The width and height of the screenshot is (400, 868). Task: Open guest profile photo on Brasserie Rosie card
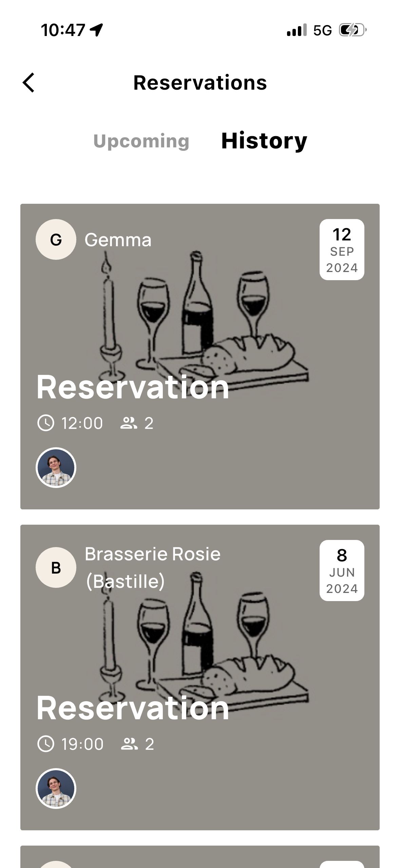(x=56, y=788)
